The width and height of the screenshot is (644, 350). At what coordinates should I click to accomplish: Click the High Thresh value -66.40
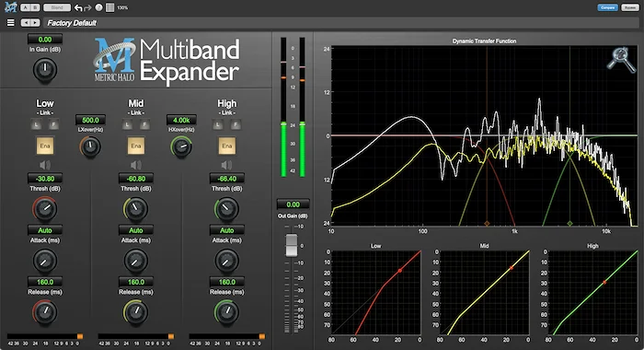pyautogui.click(x=226, y=179)
